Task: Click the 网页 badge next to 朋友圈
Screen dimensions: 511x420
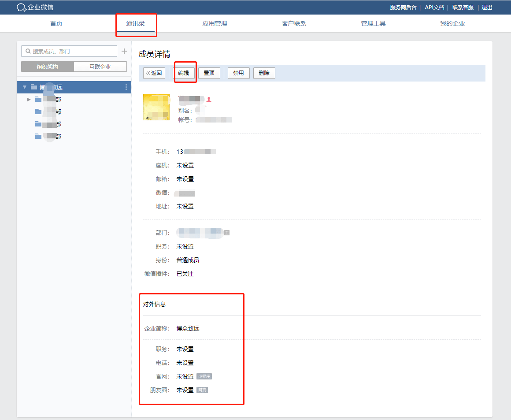Action: point(202,390)
